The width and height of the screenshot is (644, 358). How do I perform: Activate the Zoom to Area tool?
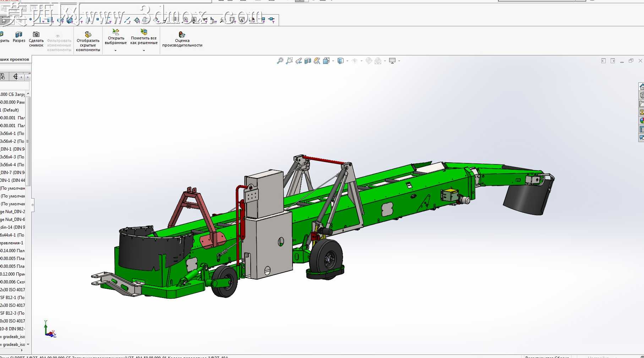(289, 61)
